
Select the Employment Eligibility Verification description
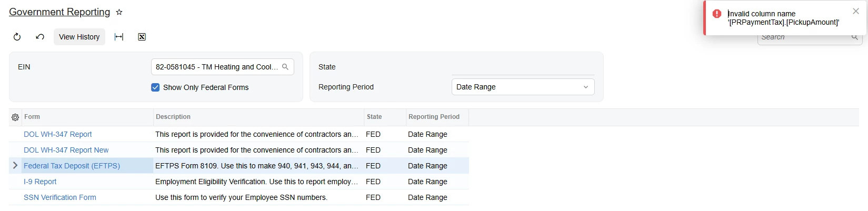(x=258, y=182)
